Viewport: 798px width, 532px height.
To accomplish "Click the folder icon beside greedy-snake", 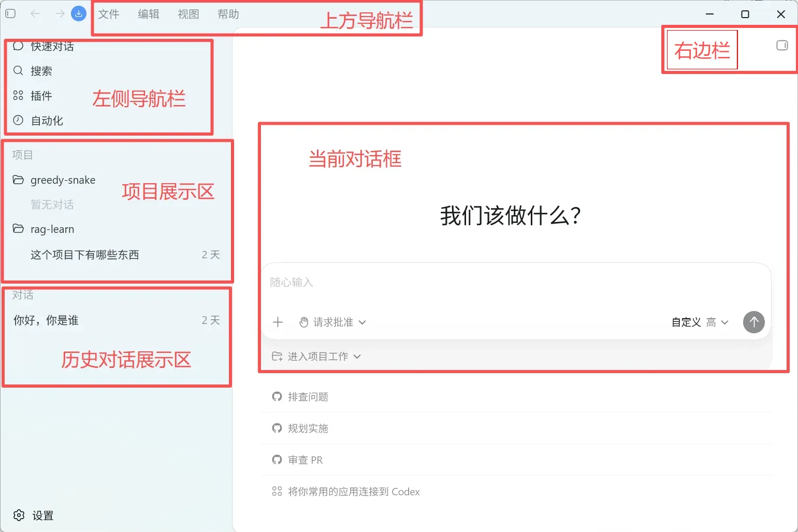I will point(18,180).
